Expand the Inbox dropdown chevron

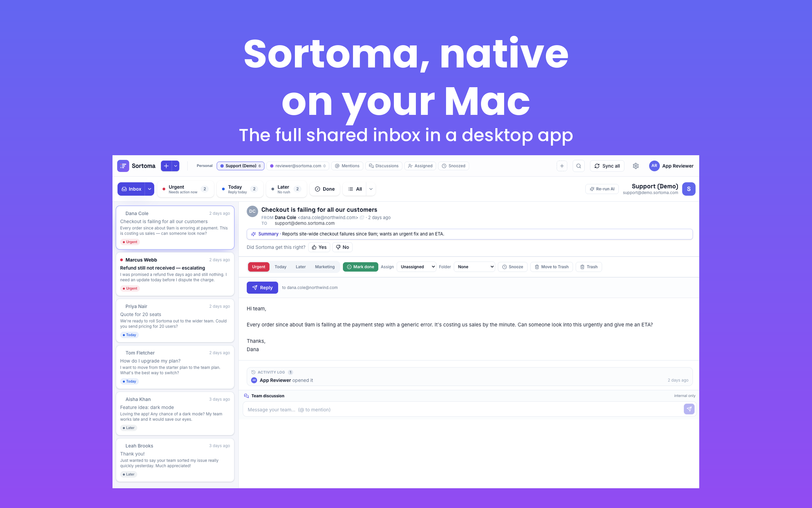point(150,189)
